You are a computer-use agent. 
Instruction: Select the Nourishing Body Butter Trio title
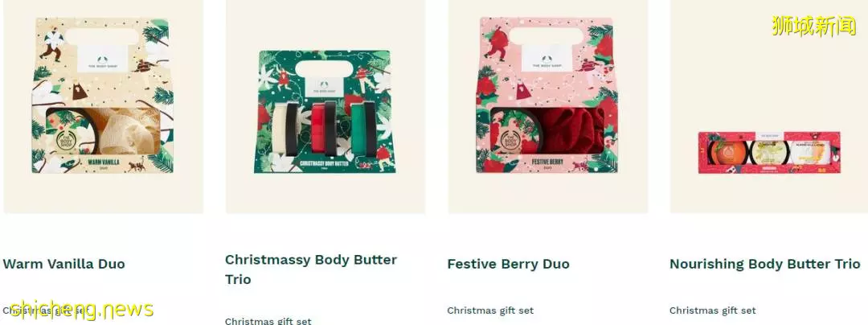[x=765, y=264]
